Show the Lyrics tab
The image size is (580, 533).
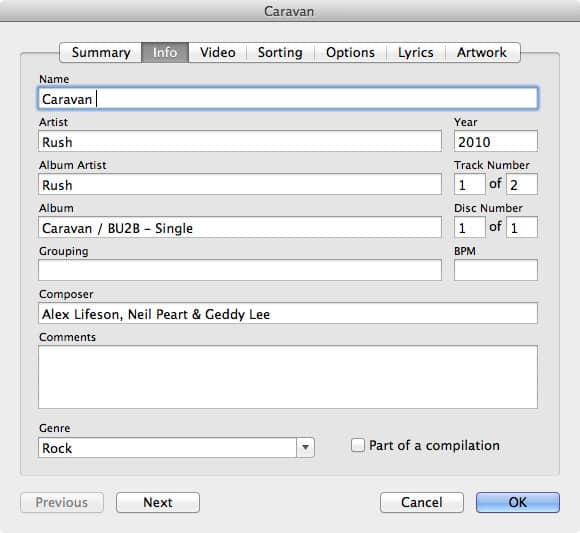pos(416,53)
